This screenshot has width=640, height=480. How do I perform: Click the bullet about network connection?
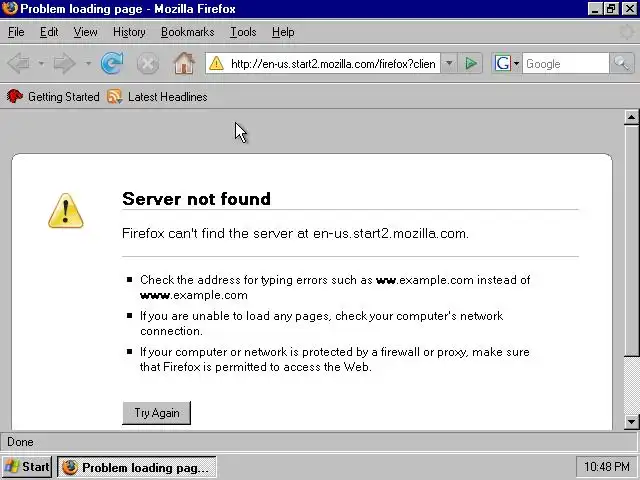[322, 323]
